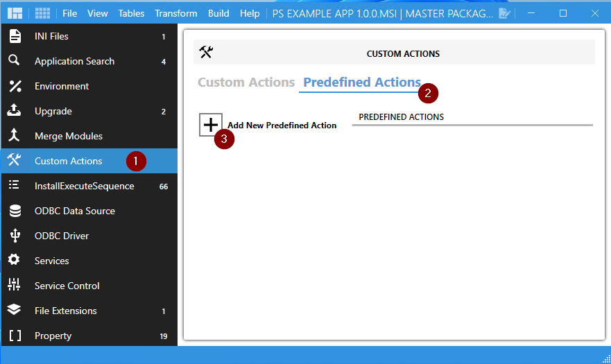Viewport: 611px width, 364px height.
Task: Click the ODBC Data Source database icon
Action: pyautogui.click(x=15, y=211)
